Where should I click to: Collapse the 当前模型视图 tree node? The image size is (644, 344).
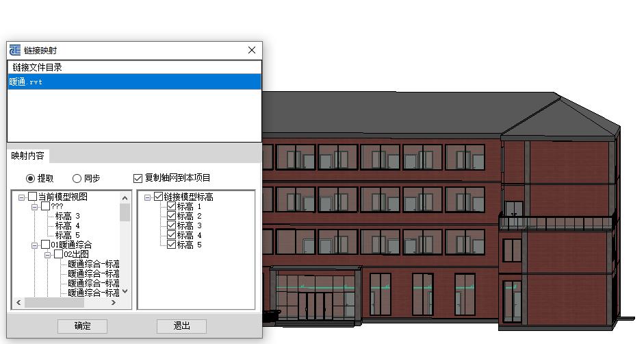22,197
